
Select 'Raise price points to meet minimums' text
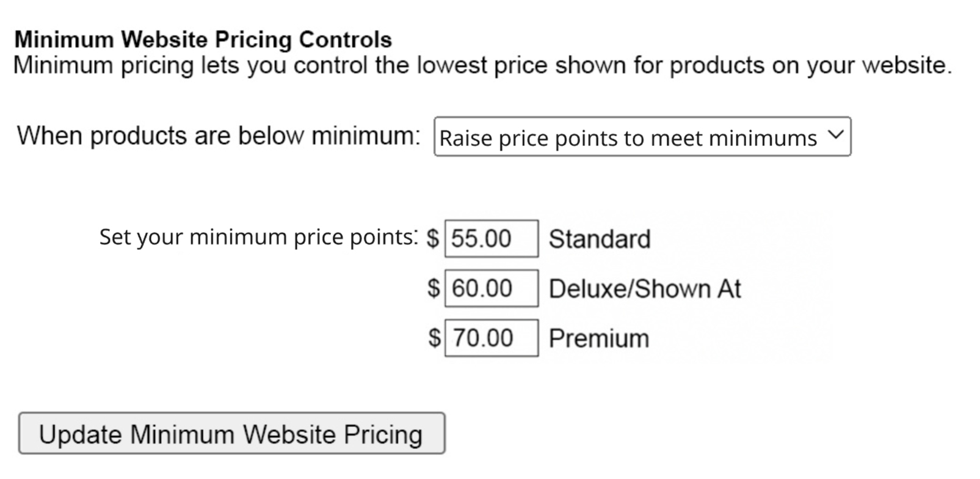pos(628,138)
